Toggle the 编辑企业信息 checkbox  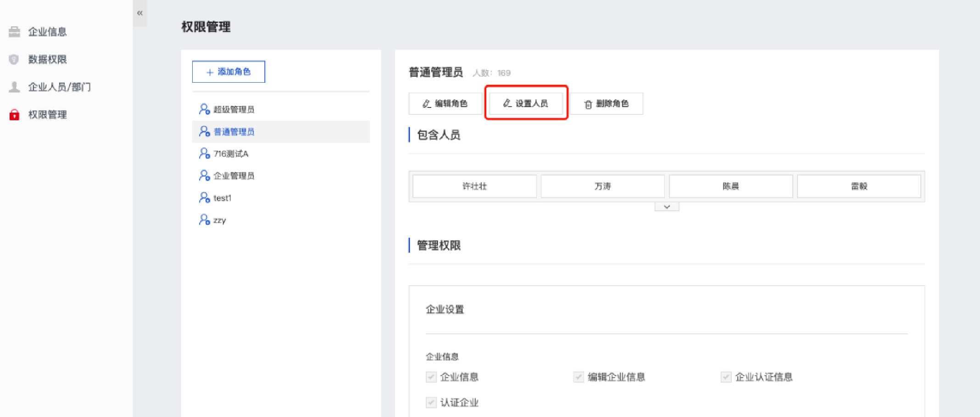(x=578, y=377)
